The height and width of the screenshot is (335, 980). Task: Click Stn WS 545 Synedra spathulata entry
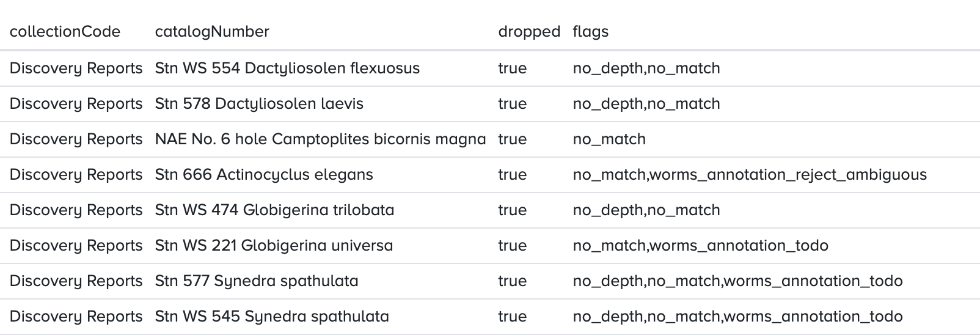tap(272, 316)
